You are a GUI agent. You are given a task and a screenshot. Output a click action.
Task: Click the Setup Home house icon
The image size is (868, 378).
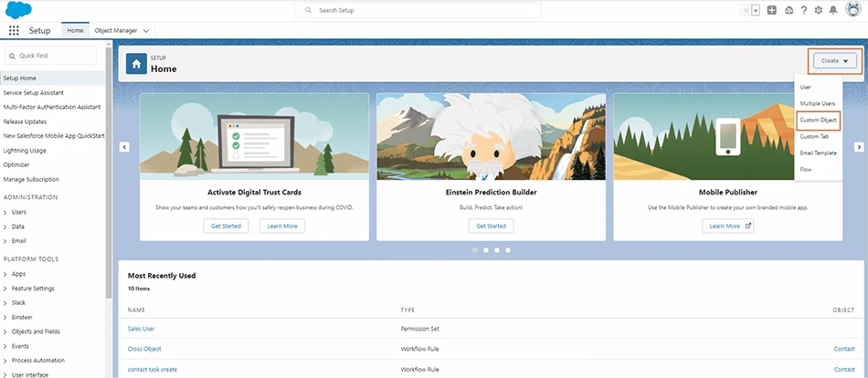tap(136, 64)
